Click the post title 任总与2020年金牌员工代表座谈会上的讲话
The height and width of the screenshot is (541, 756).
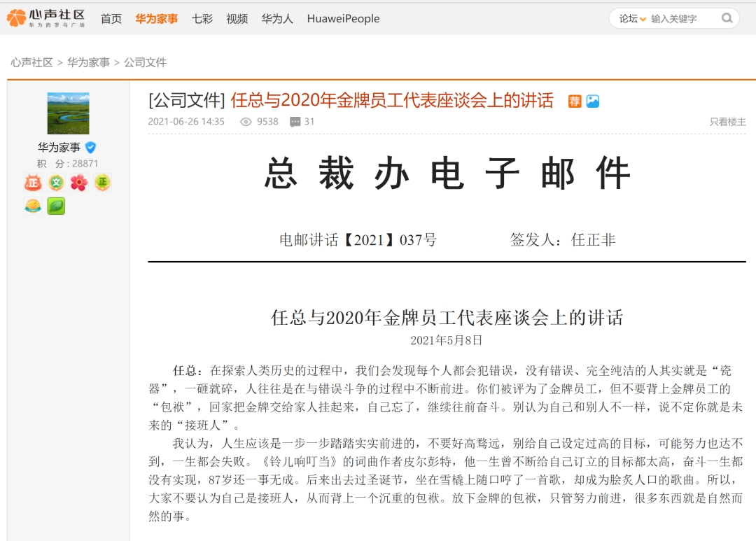click(392, 100)
